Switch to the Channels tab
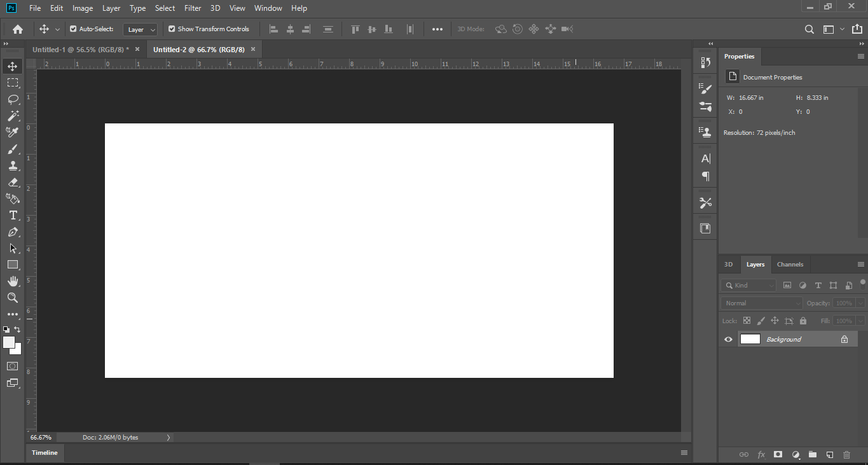This screenshot has width=868, height=465. point(790,265)
